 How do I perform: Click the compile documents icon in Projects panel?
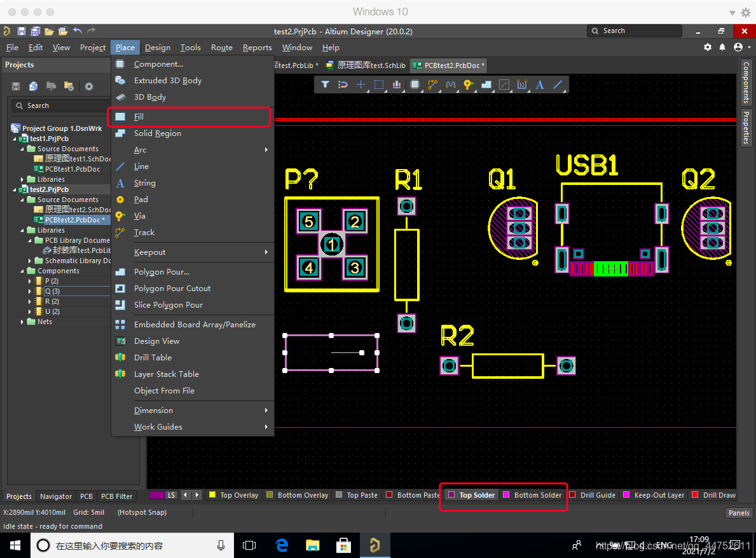pyautogui.click(x=33, y=86)
